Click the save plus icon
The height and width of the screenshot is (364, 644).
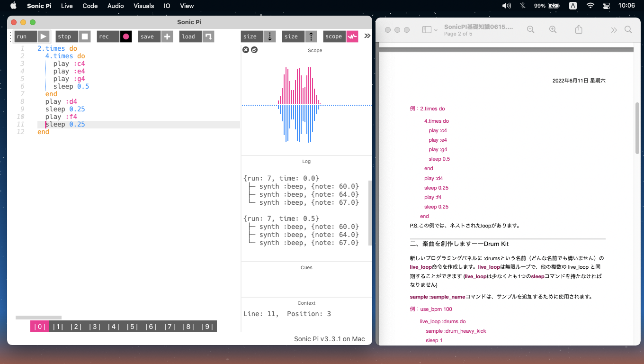[167, 36]
